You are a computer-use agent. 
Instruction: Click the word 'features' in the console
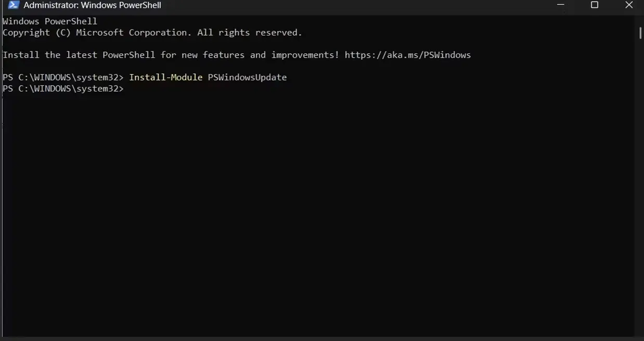[x=224, y=55]
